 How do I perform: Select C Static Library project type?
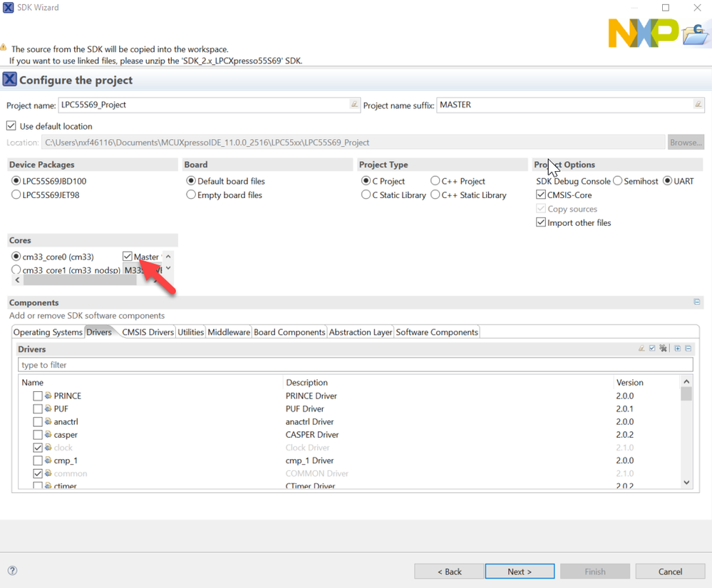click(366, 195)
